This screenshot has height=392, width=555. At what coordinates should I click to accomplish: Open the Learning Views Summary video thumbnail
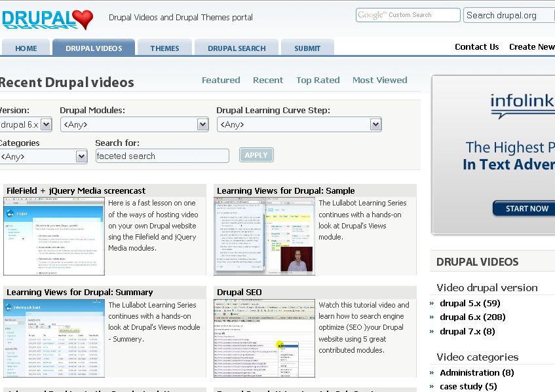54,338
